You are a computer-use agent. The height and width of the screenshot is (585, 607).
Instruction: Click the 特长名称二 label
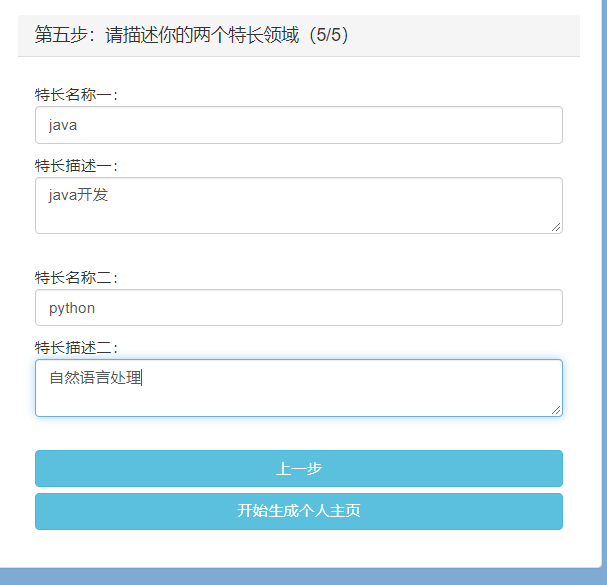77,277
